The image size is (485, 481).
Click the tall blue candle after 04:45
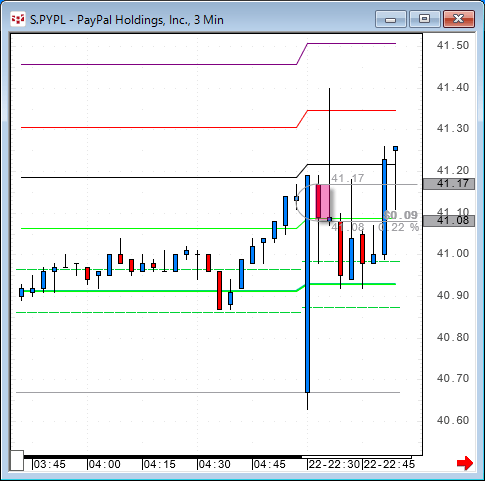click(x=307, y=284)
